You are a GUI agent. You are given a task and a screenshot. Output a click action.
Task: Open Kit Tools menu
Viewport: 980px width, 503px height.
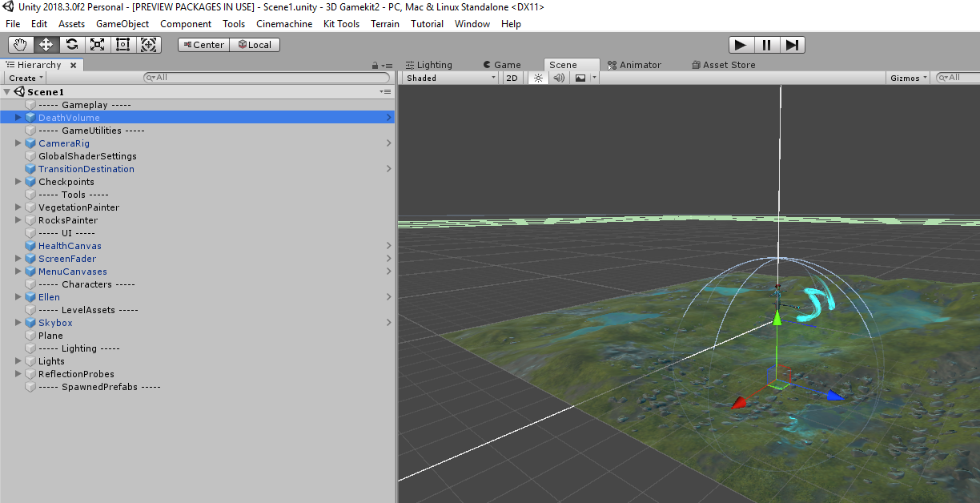(x=342, y=24)
